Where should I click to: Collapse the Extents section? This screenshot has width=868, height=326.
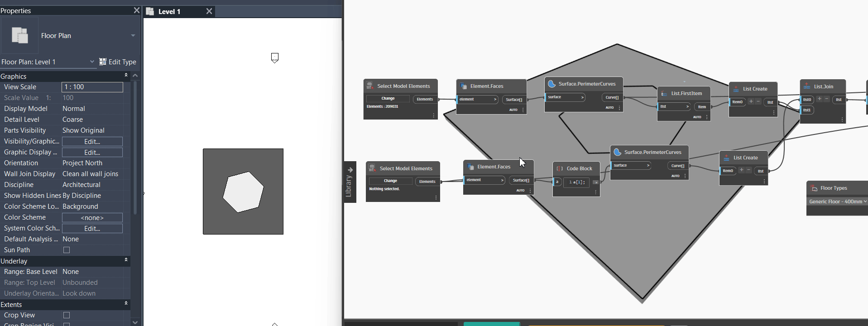click(126, 303)
